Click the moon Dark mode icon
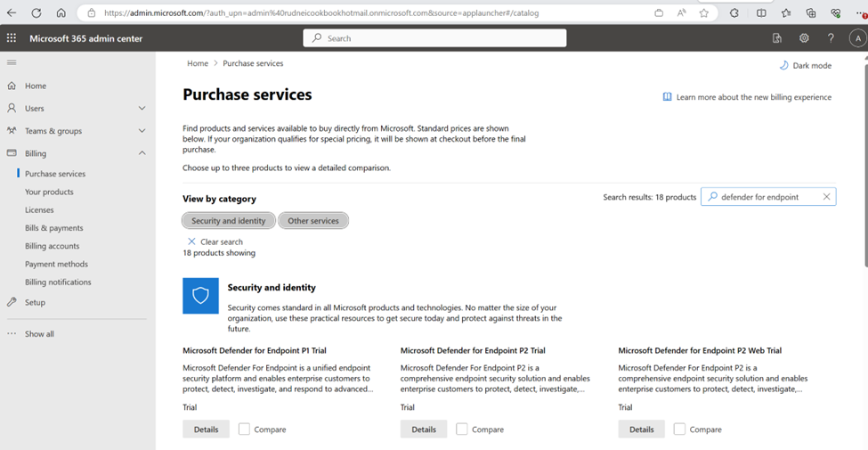Screen dimensions: 868x450 coord(783,65)
